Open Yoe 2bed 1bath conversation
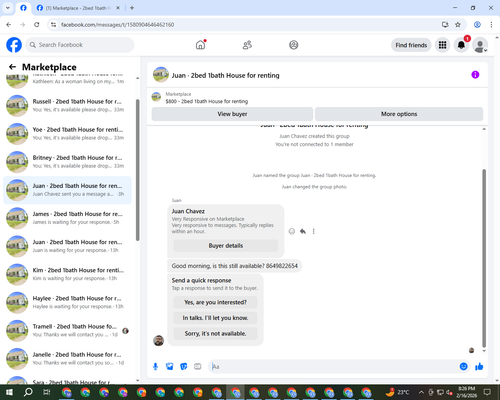 (67, 134)
